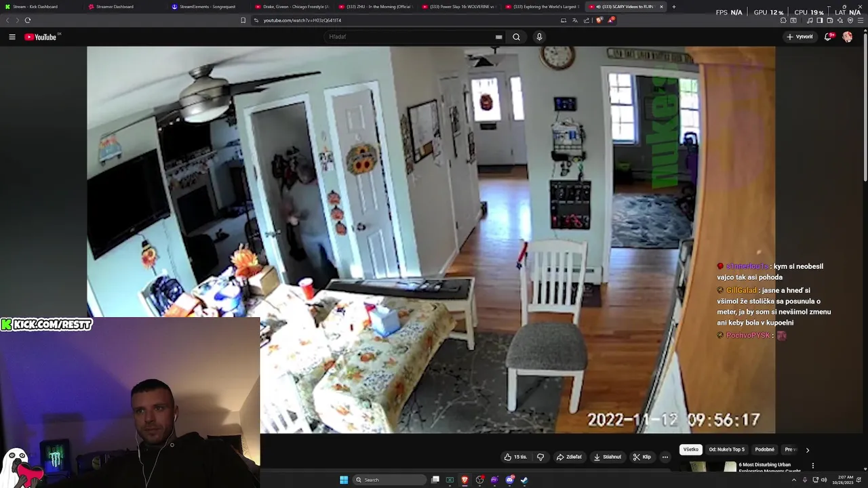Go forward with the browser forward arrow
The height and width of the screenshot is (488, 868).
click(17, 20)
